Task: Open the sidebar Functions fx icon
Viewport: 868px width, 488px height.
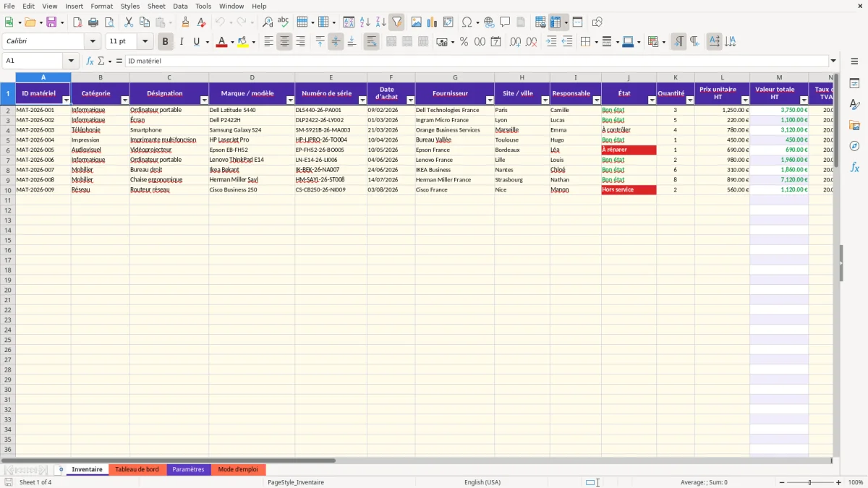Action: 854,167
